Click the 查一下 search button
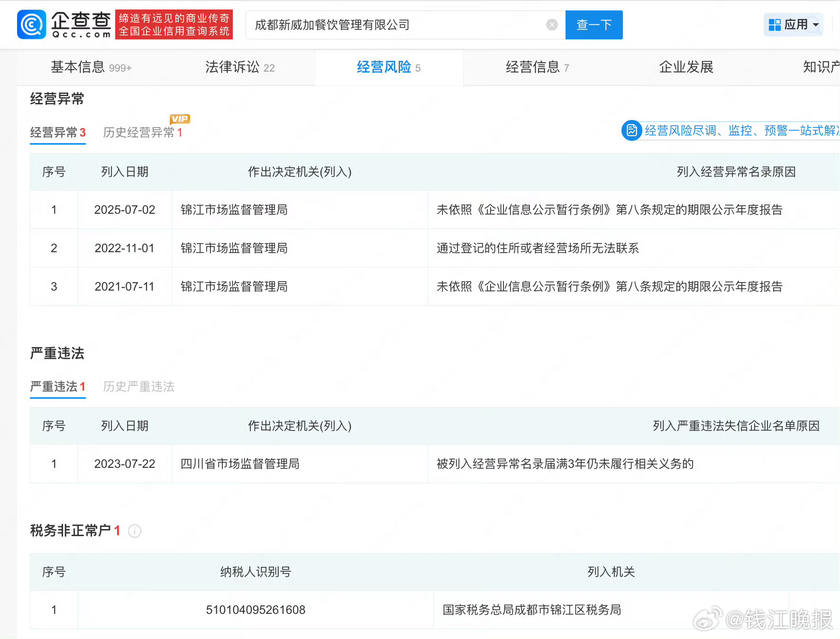This screenshot has width=840, height=639. (594, 25)
